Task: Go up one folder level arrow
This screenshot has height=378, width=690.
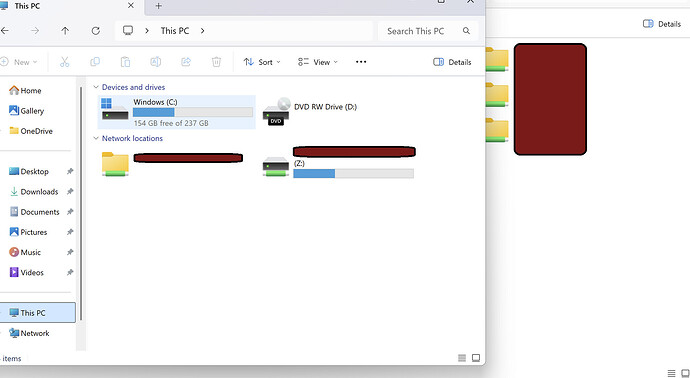Action: (x=65, y=31)
